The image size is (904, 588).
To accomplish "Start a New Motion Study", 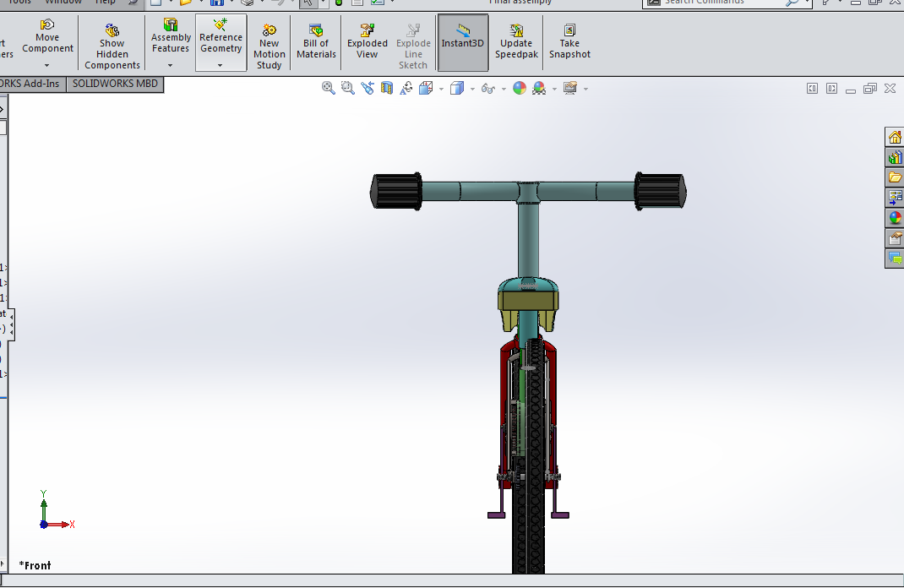I will pyautogui.click(x=270, y=46).
